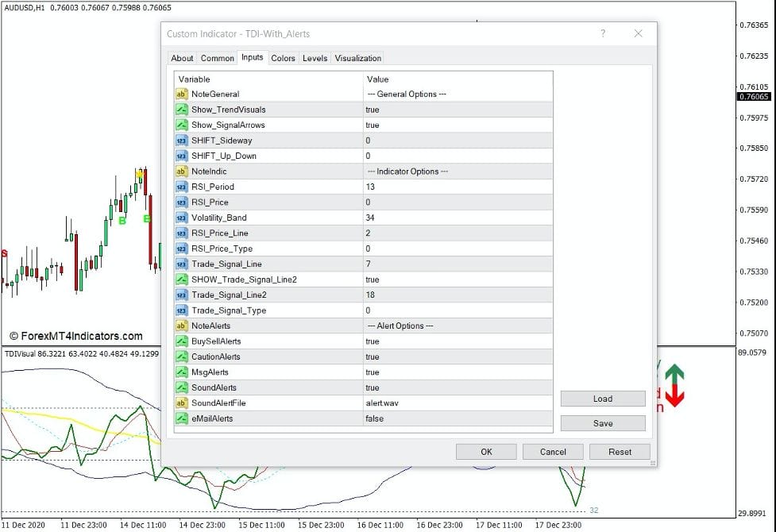The width and height of the screenshot is (776, 532).
Task: Click the 123 icon beside Trade_Signal_Line
Action: pos(180,264)
